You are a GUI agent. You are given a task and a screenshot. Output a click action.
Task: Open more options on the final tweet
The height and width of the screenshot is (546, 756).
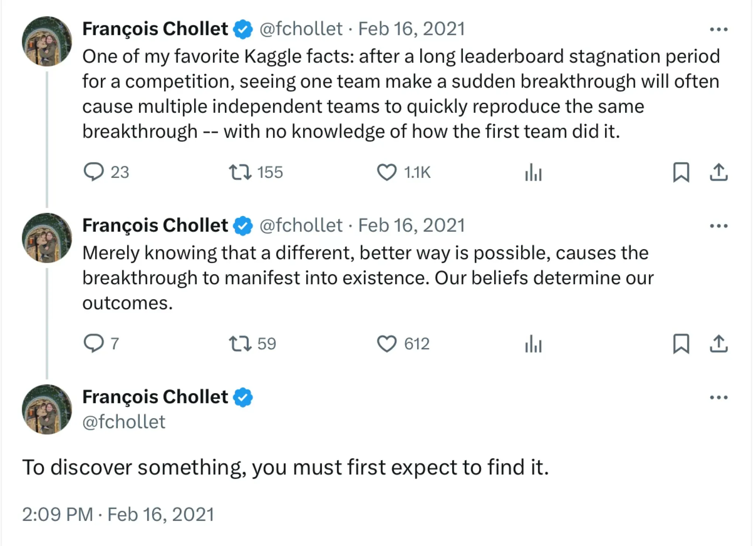[718, 397]
